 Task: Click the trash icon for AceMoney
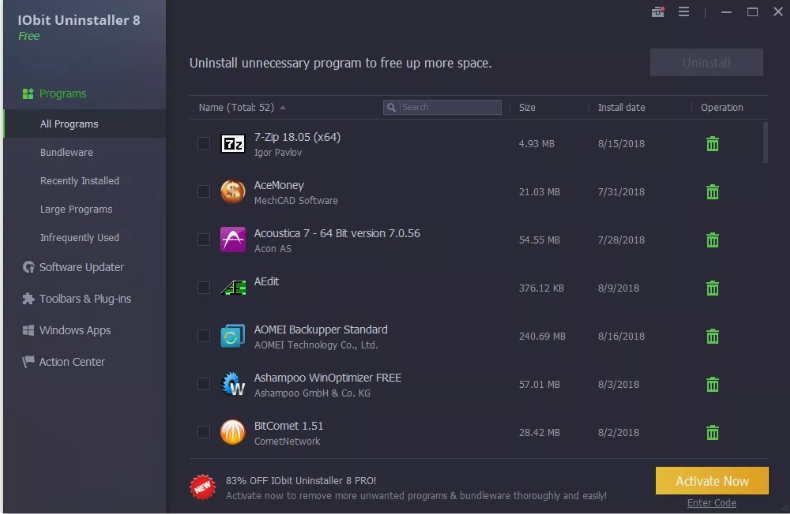[x=712, y=191]
